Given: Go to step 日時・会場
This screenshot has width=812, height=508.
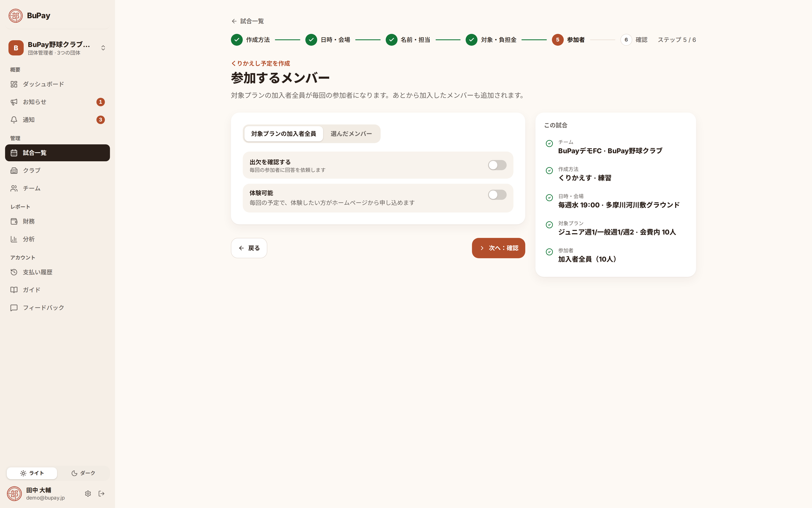Looking at the screenshot, I should pos(328,40).
